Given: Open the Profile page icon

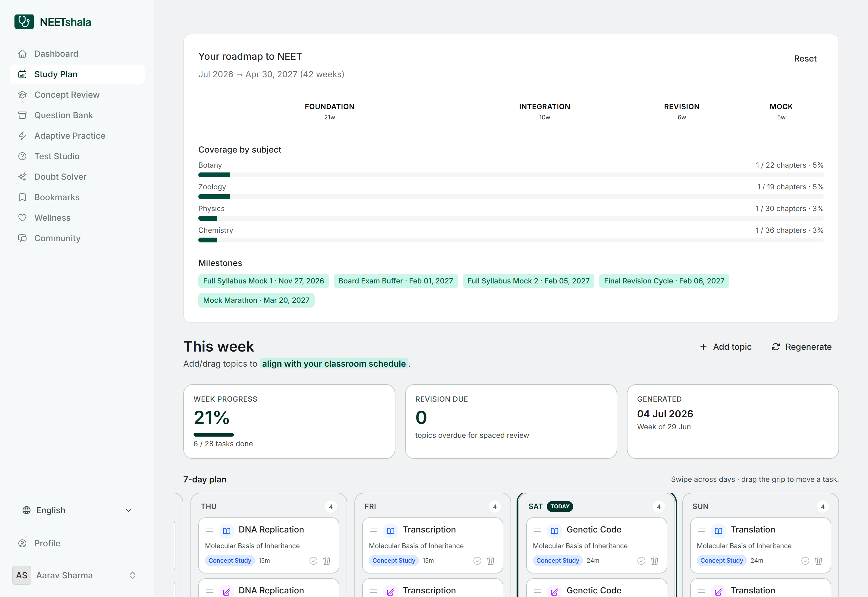Looking at the screenshot, I should click(22, 543).
